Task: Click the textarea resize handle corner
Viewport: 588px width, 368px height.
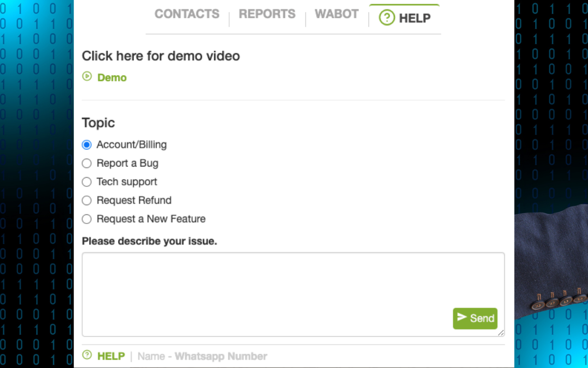Action: 501,333
